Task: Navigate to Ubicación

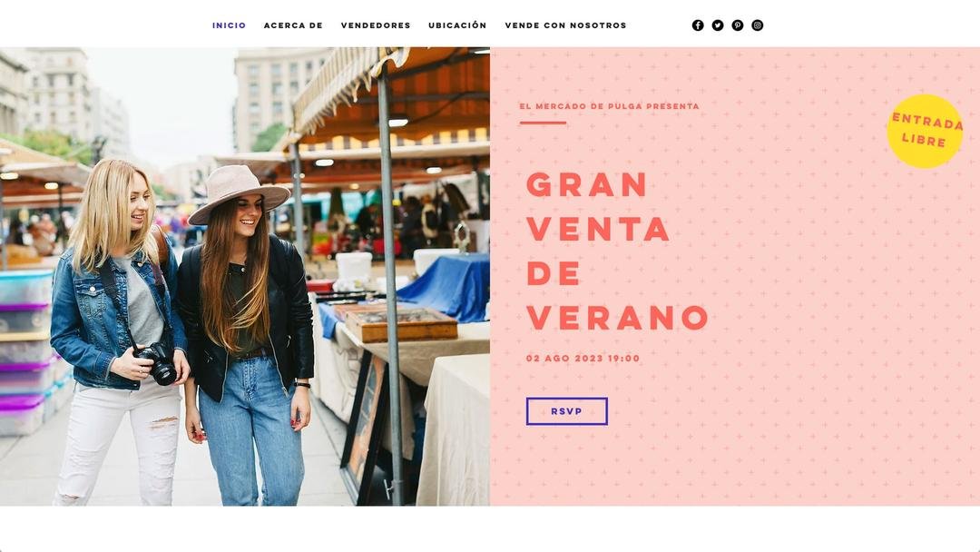Action: 457,25
